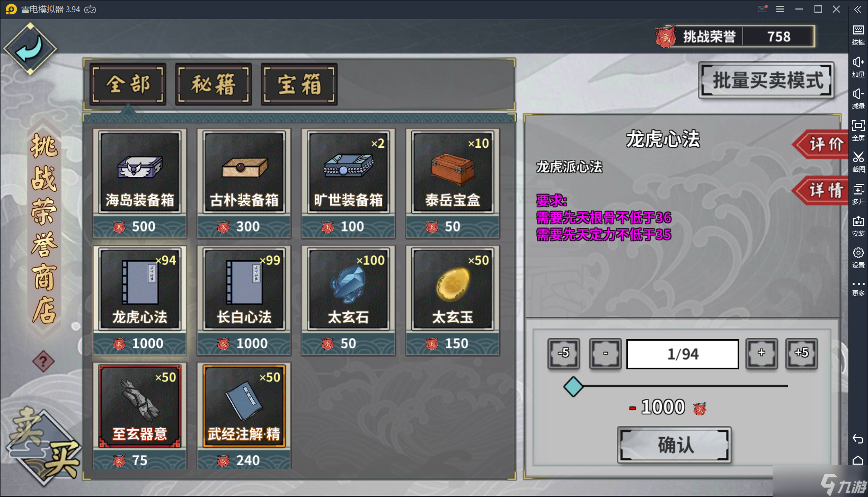Open the 全部 tab
Screen dimensions: 868x497
pyautogui.click(x=128, y=84)
